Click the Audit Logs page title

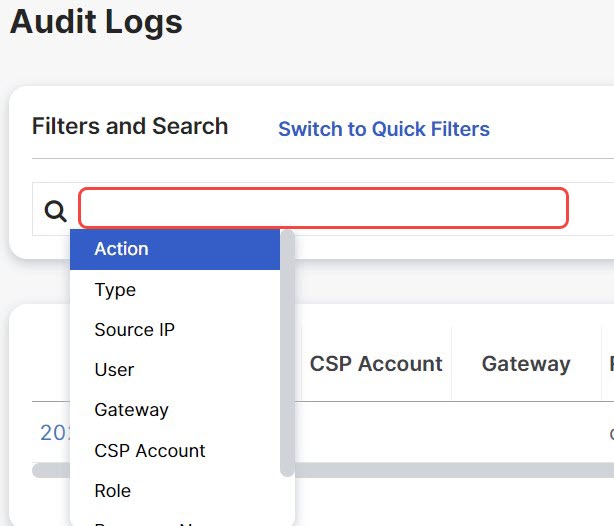[x=96, y=22]
